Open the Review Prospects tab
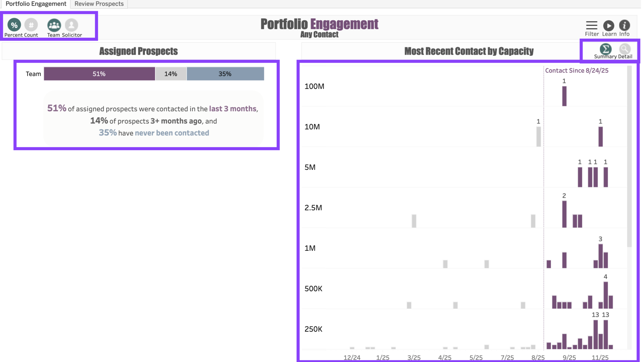This screenshot has height=362, width=644. tap(99, 4)
